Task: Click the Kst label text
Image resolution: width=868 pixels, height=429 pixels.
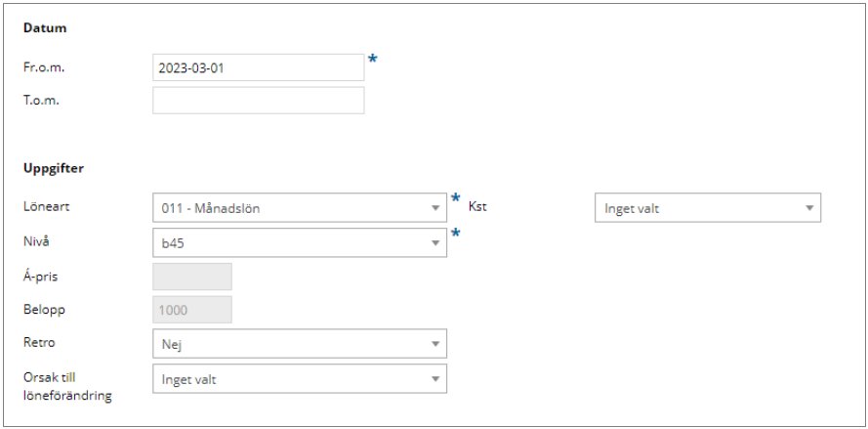Action: pos(477,207)
